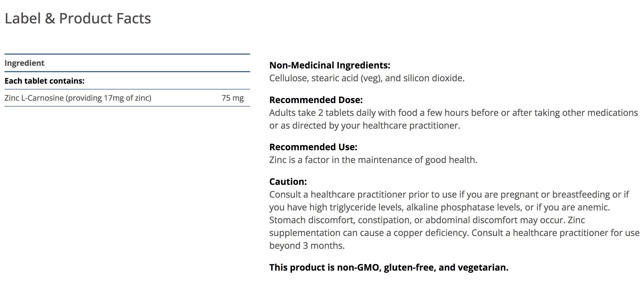Click "or as directed by your healthcare practitioner" line

[365, 125]
